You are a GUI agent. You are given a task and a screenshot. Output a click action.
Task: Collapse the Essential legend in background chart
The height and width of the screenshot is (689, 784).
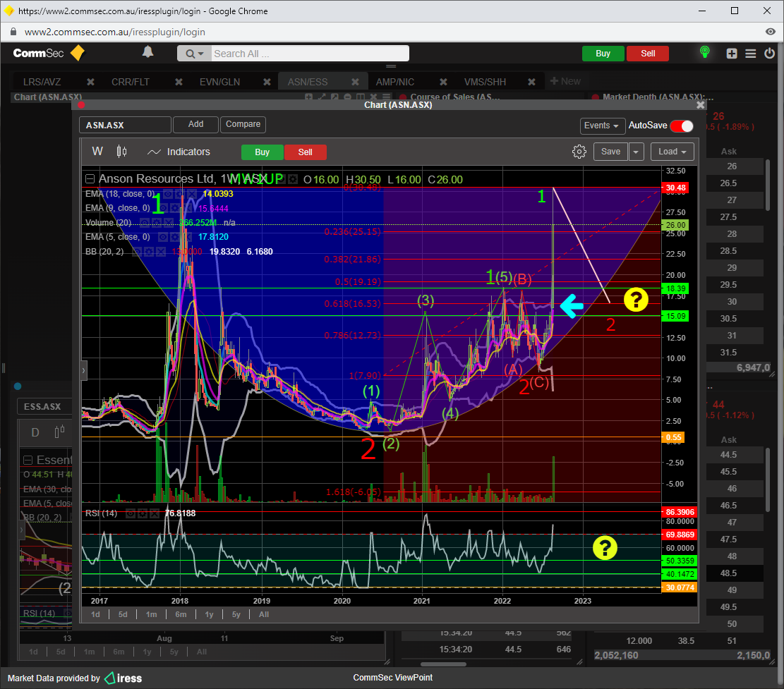pos(28,460)
